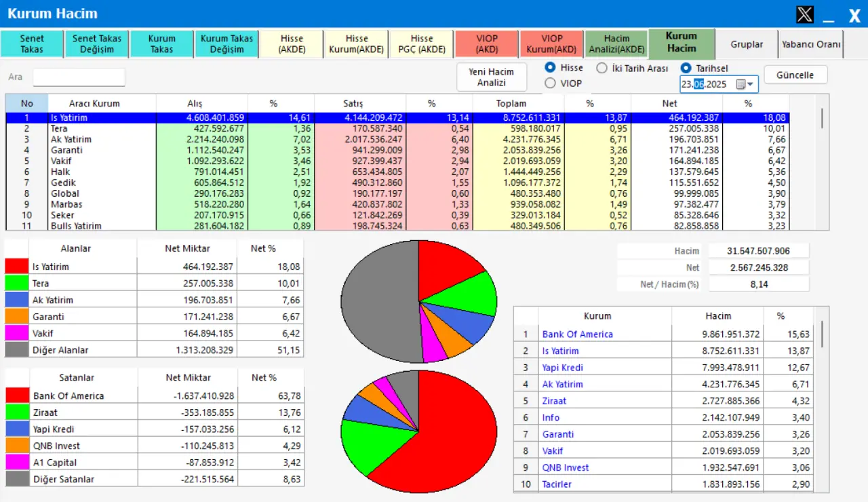Go to the Yabancı Oranı tab

click(811, 44)
